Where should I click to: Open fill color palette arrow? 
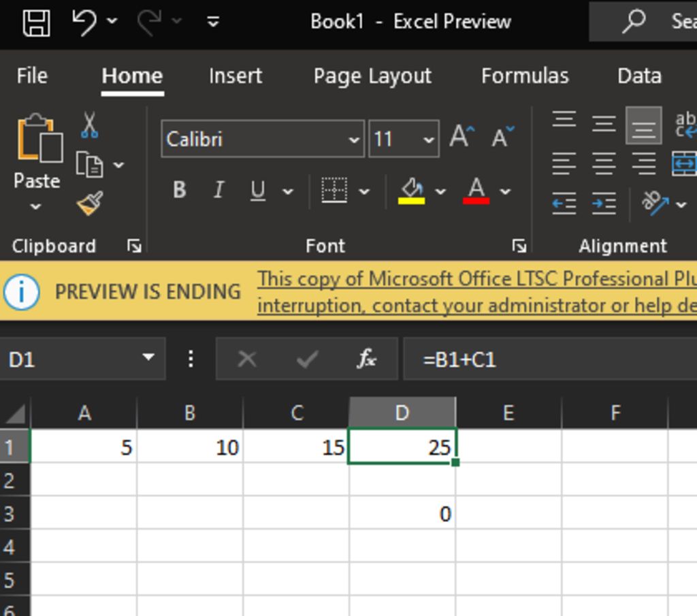click(x=440, y=191)
